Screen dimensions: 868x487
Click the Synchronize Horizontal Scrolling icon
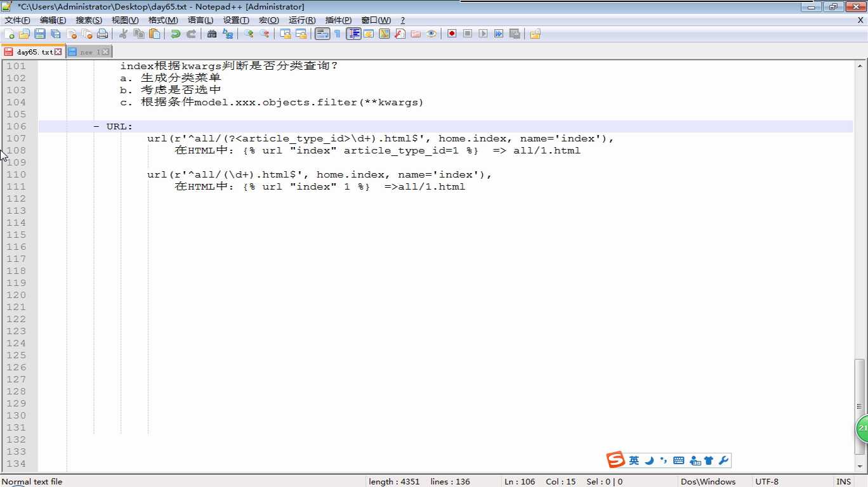tap(301, 34)
